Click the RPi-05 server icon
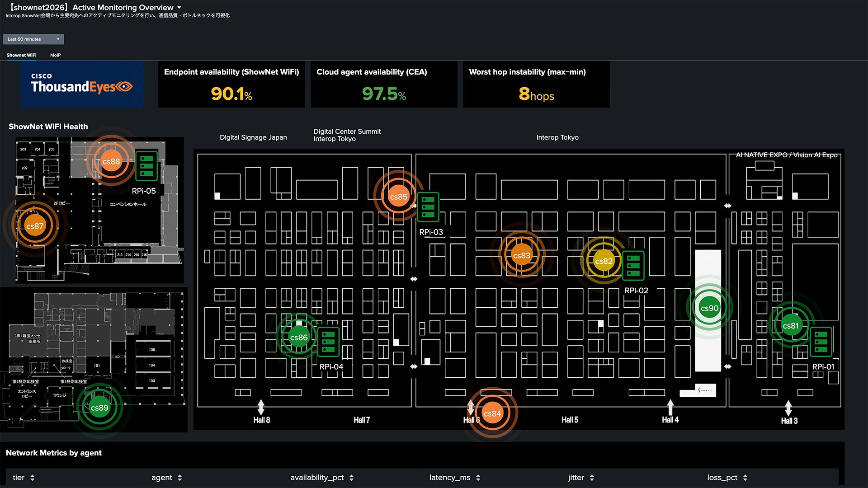The image size is (868, 488). coord(146,166)
